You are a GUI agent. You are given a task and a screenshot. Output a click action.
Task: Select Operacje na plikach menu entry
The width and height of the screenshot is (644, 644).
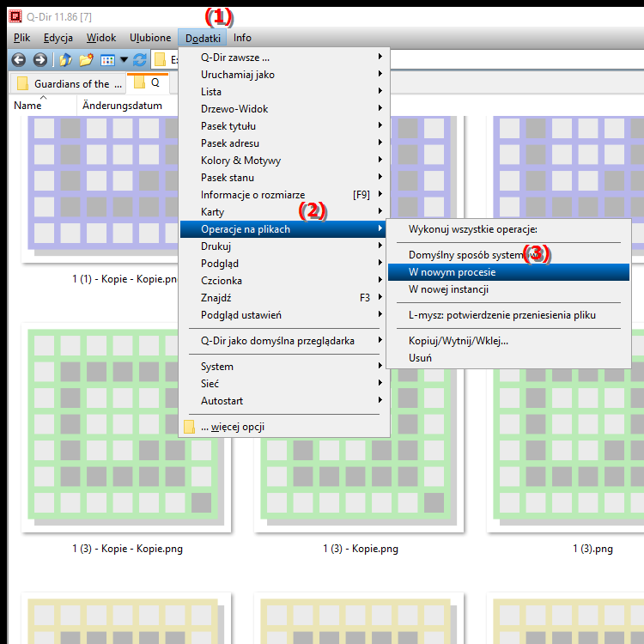point(284,229)
